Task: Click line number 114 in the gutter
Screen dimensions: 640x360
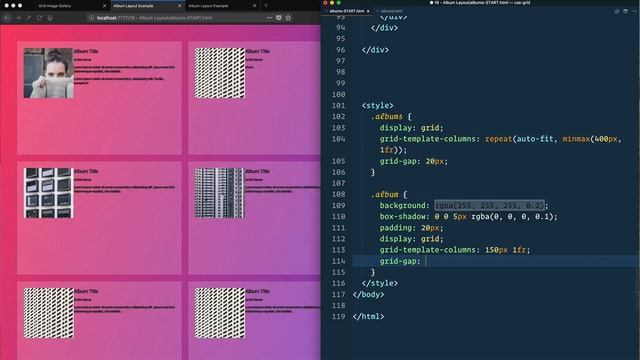Action: (x=338, y=261)
